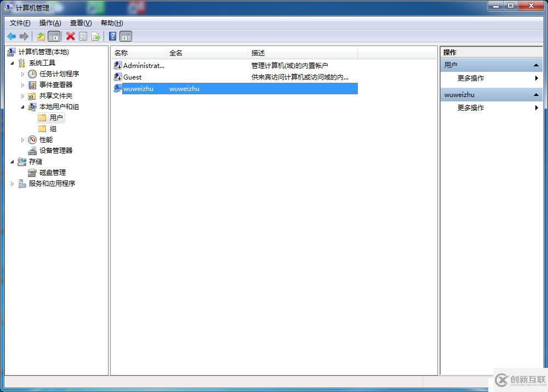
Task: Open Properties via the toolbar icon
Action: coord(83,36)
